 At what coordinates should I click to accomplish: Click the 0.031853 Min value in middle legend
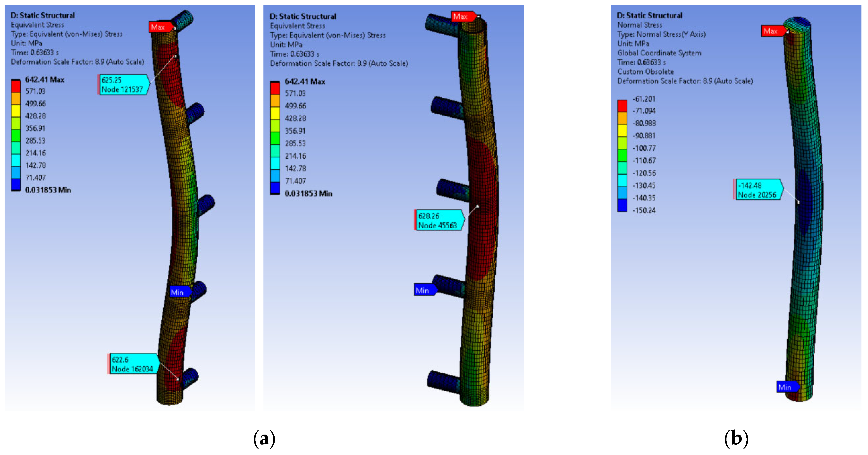coord(308,193)
